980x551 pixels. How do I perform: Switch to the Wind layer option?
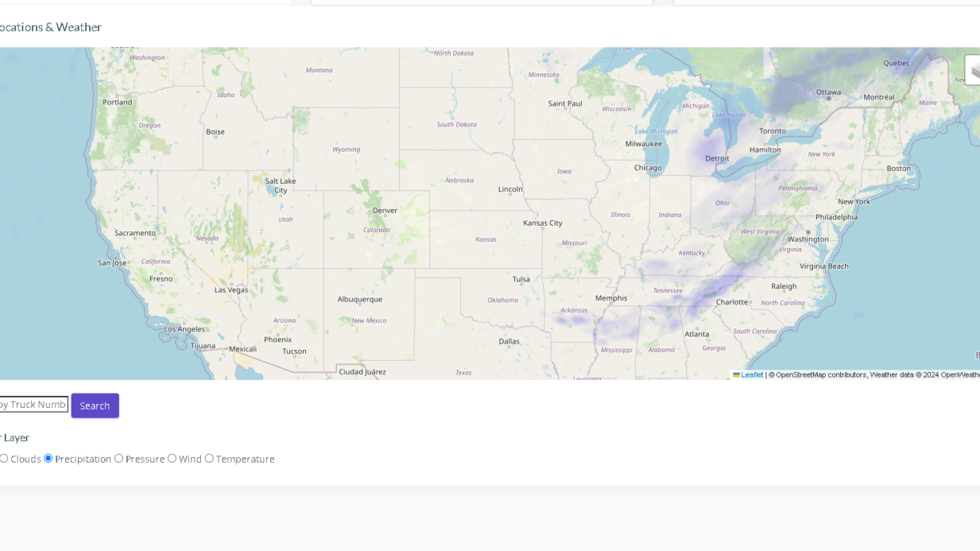click(172, 459)
